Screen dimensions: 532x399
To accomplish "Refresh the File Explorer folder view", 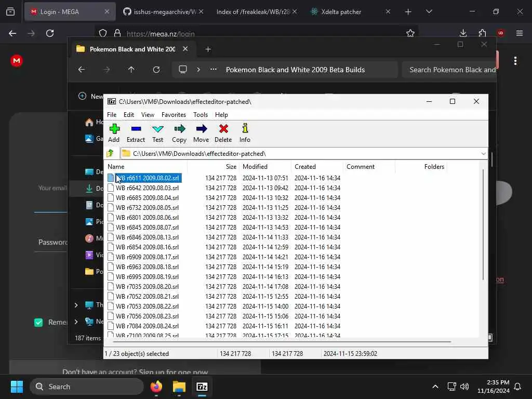I will pyautogui.click(x=156, y=70).
